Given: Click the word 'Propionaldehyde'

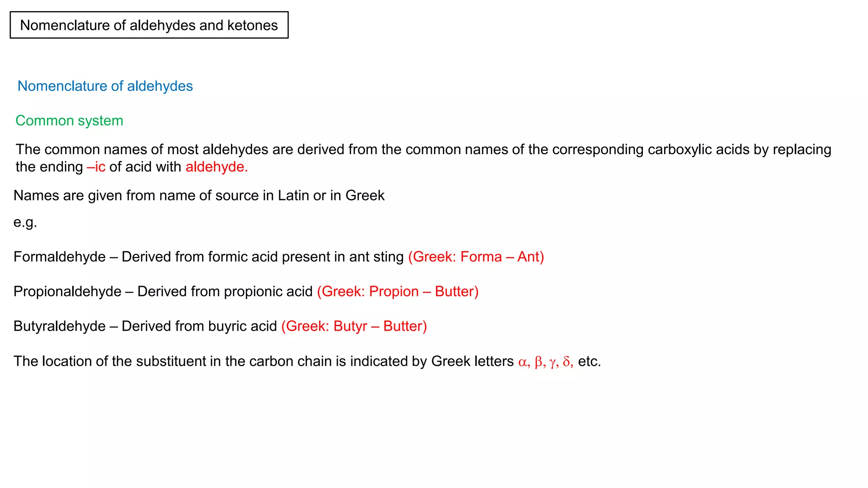Looking at the screenshot, I should tap(67, 291).
